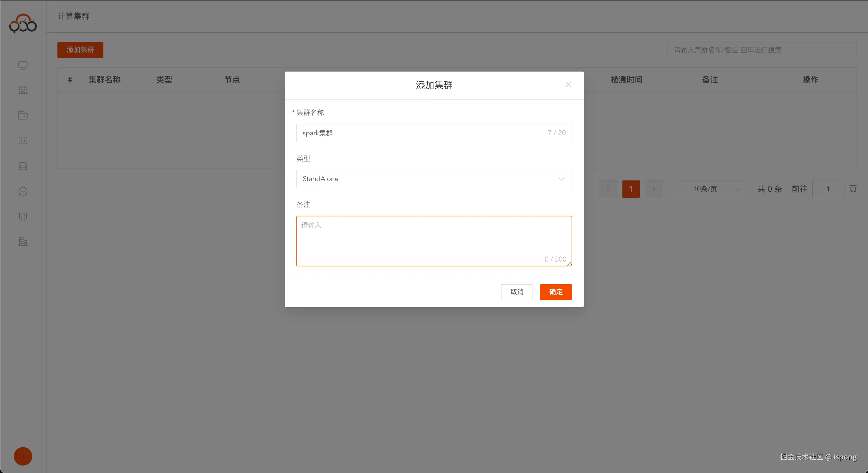Viewport: 868px width, 473px height.
Task: Click the office building sidebar icon at bottom
Action: (x=23, y=242)
